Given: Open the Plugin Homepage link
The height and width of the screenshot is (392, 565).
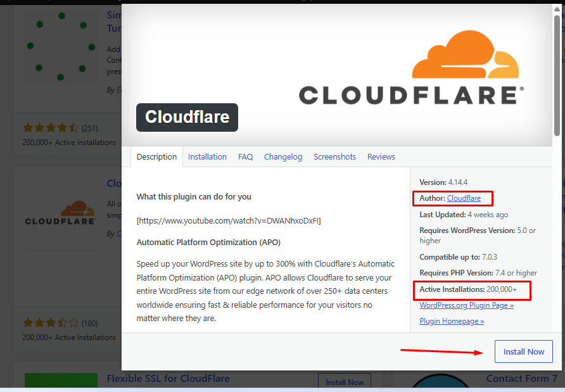Looking at the screenshot, I should pos(452,321).
